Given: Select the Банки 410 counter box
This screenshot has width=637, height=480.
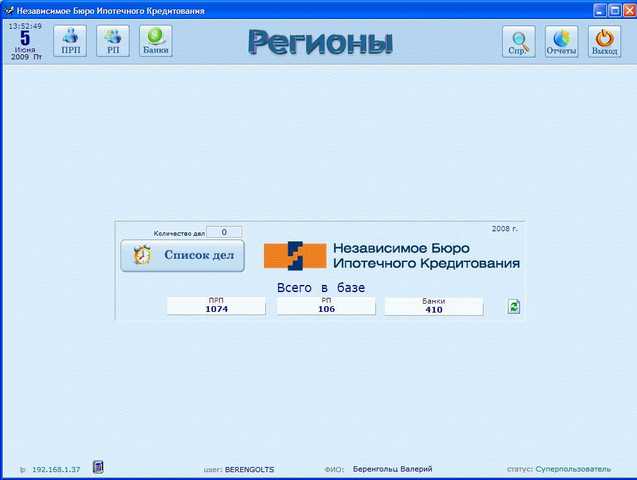Looking at the screenshot, I should tap(434, 306).
